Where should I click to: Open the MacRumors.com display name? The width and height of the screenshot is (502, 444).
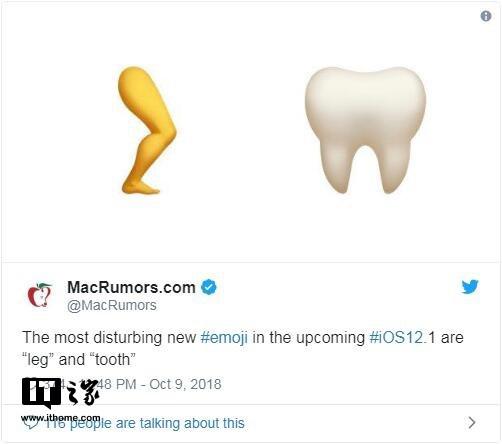tap(131, 287)
